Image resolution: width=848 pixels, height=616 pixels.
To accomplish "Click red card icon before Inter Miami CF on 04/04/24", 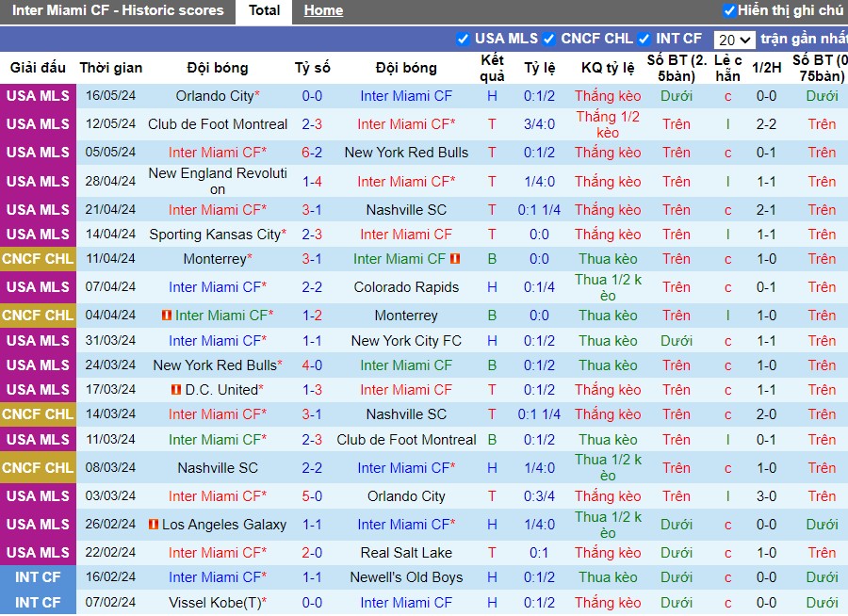I will tap(167, 315).
